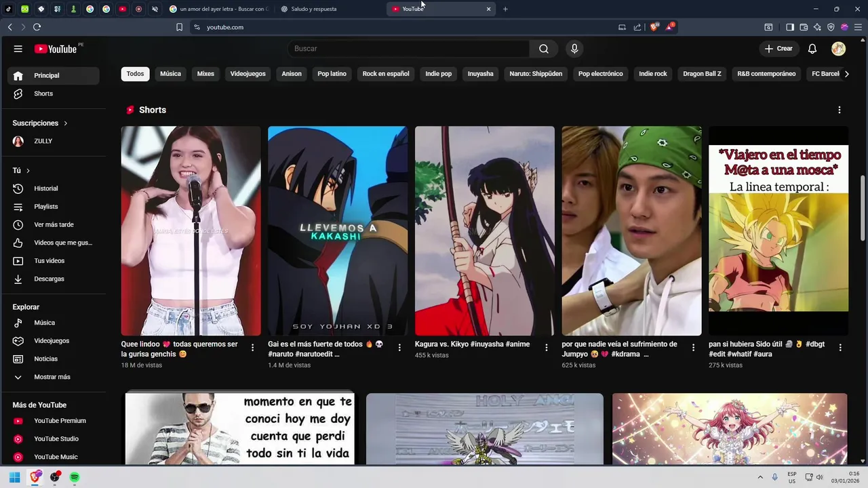Select the Dragon Ball Z chip
The height and width of the screenshot is (488, 868).
[702, 74]
